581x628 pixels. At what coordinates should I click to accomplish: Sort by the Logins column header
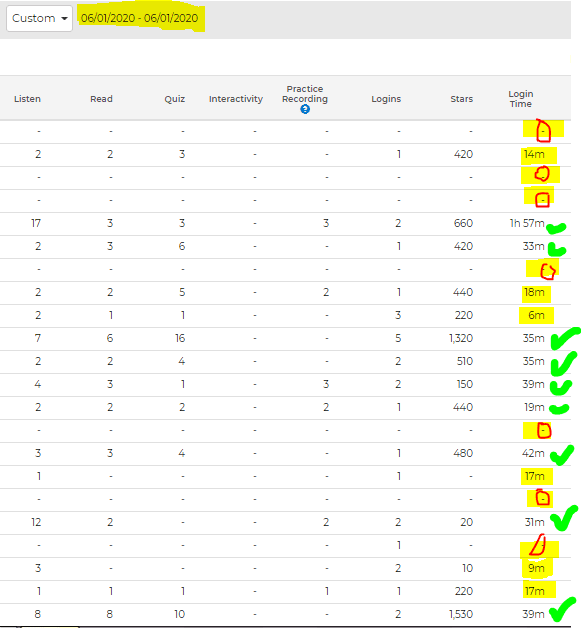coord(386,99)
